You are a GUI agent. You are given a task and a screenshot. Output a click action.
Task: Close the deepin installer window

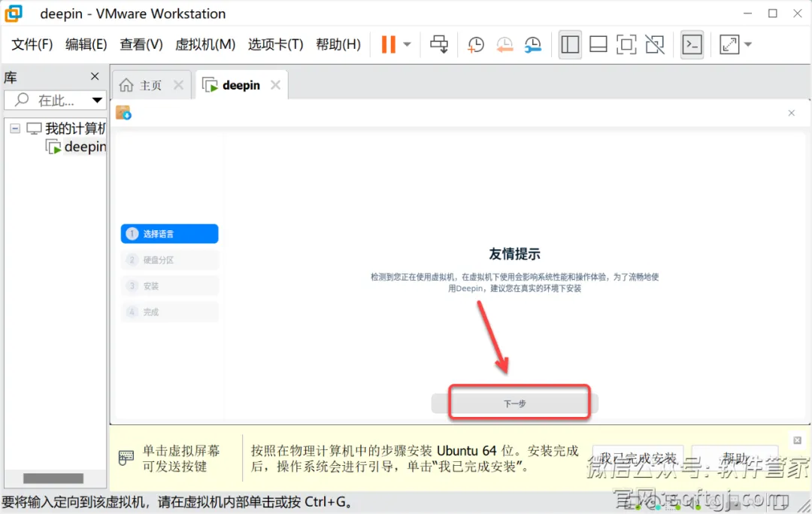[791, 113]
